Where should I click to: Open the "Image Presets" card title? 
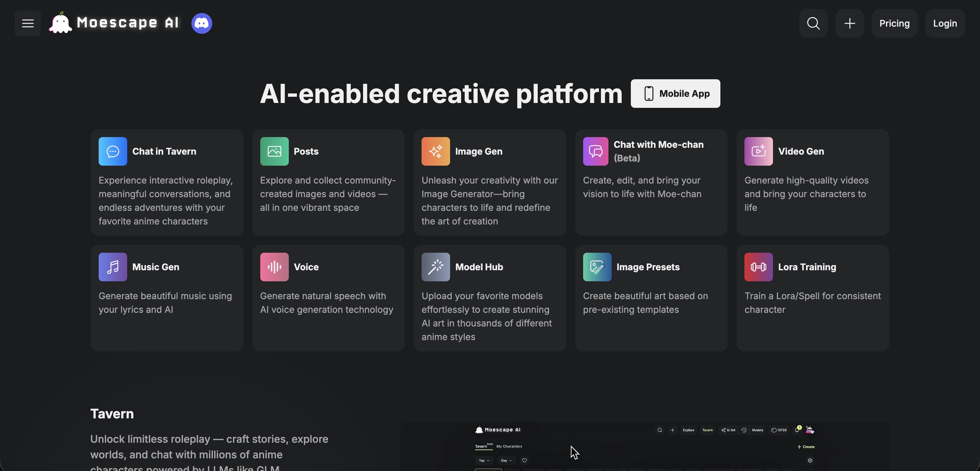point(648,267)
